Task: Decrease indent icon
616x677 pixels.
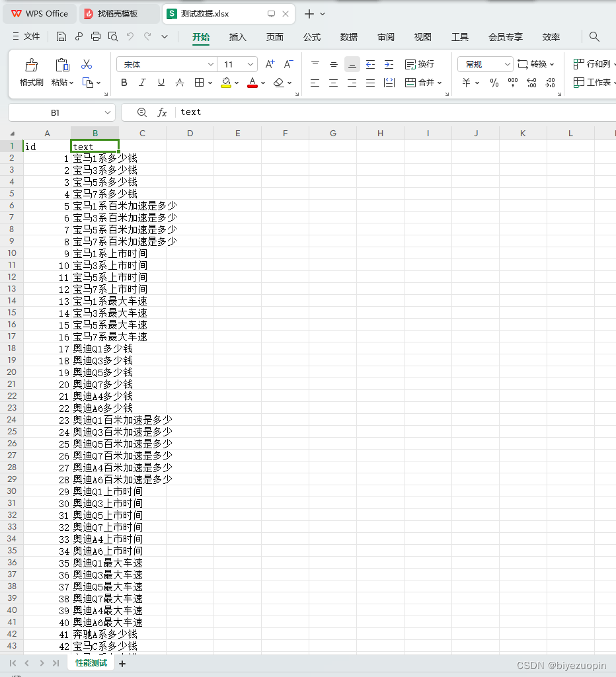Action: click(x=370, y=64)
